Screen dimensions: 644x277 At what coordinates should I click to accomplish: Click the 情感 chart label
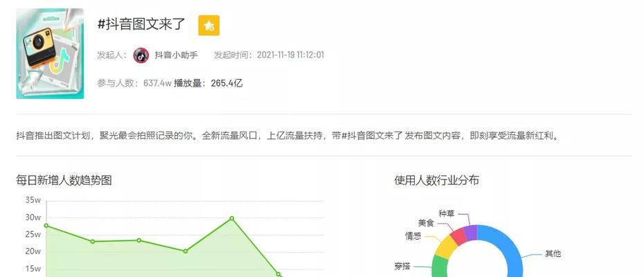(x=413, y=236)
